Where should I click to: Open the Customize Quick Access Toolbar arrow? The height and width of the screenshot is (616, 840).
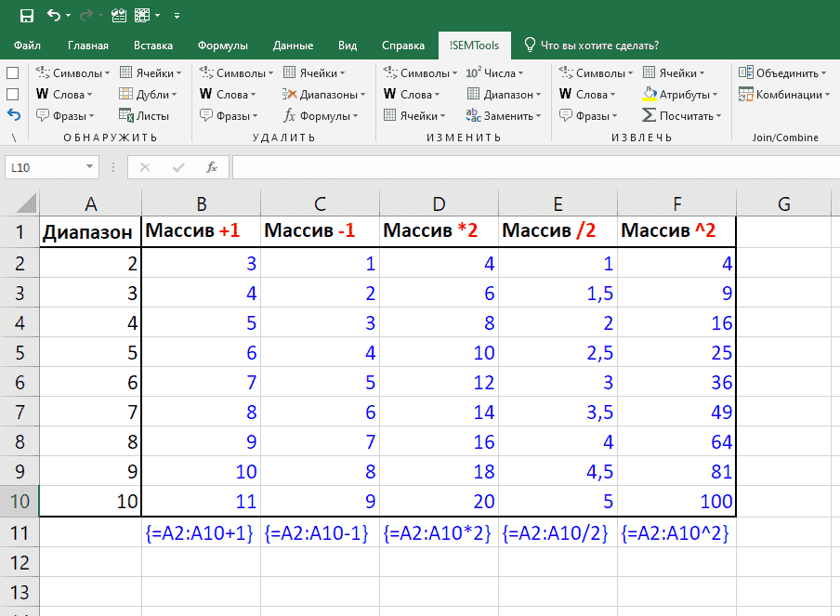click(x=177, y=16)
